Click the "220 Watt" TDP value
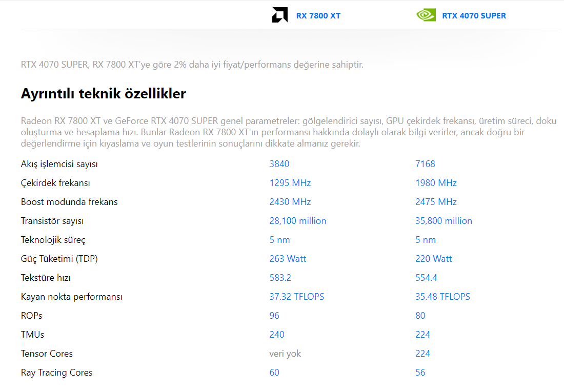 point(434,259)
